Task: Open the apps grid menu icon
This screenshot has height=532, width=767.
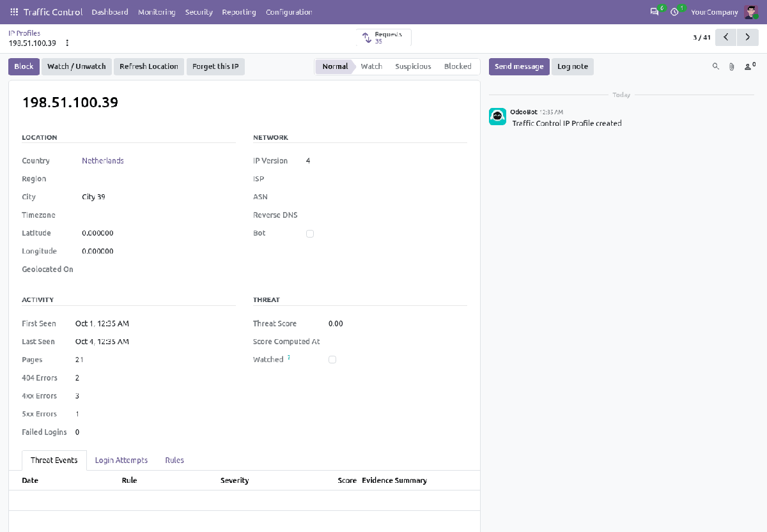Action: [x=14, y=12]
